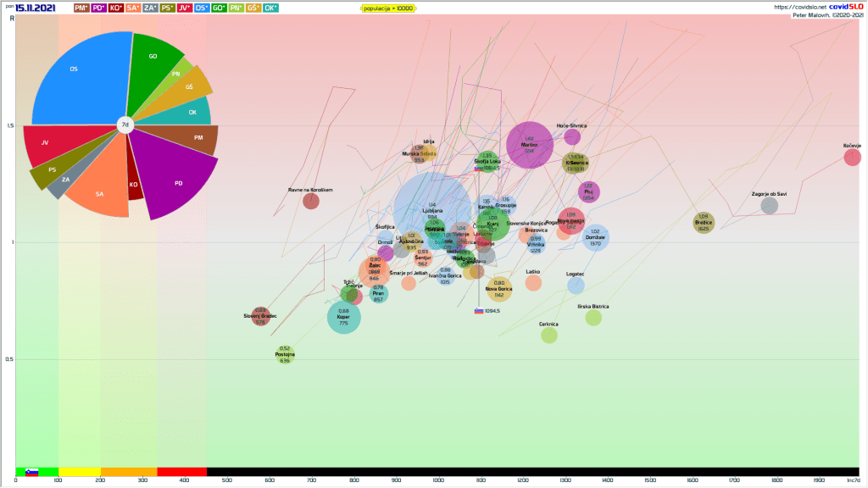Click the 7d center of pie chart

pos(125,125)
